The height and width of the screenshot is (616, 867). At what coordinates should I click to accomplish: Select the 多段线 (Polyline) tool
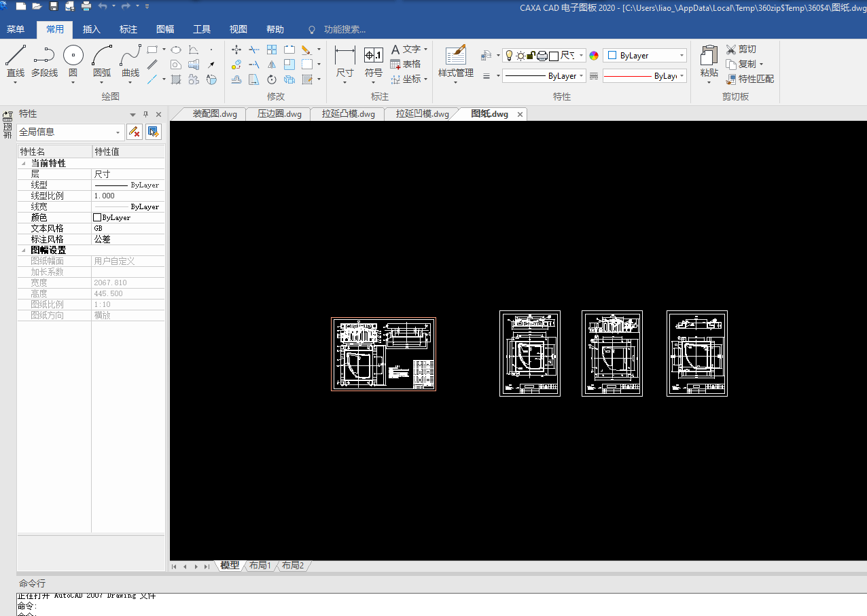(x=44, y=62)
